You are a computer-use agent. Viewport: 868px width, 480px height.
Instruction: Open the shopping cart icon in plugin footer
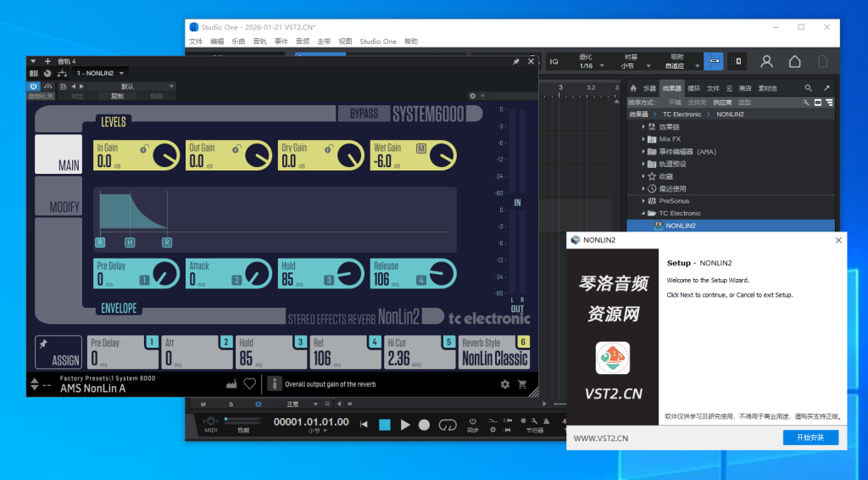[x=522, y=384]
